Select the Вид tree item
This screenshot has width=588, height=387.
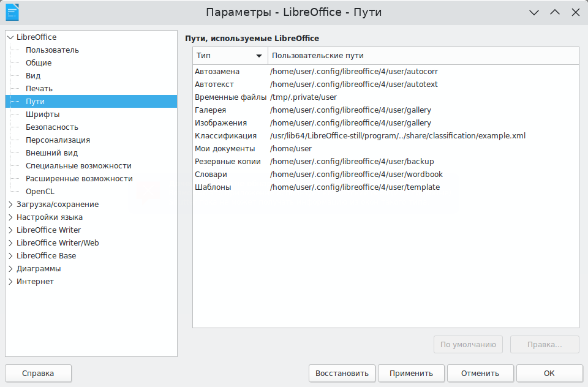click(33, 76)
